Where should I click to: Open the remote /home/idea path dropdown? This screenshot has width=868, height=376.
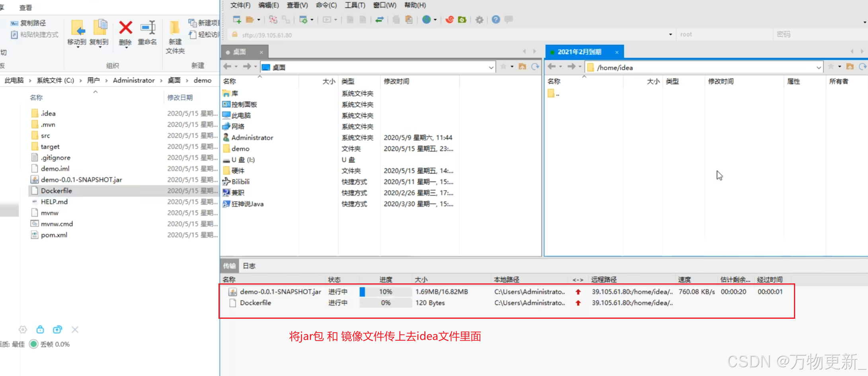[x=819, y=68]
